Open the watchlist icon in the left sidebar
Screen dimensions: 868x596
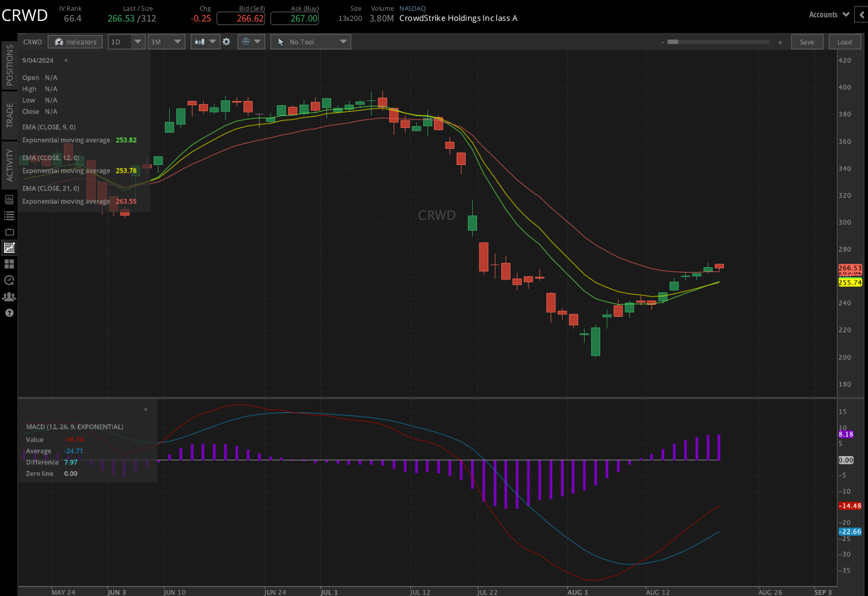(x=9, y=216)
